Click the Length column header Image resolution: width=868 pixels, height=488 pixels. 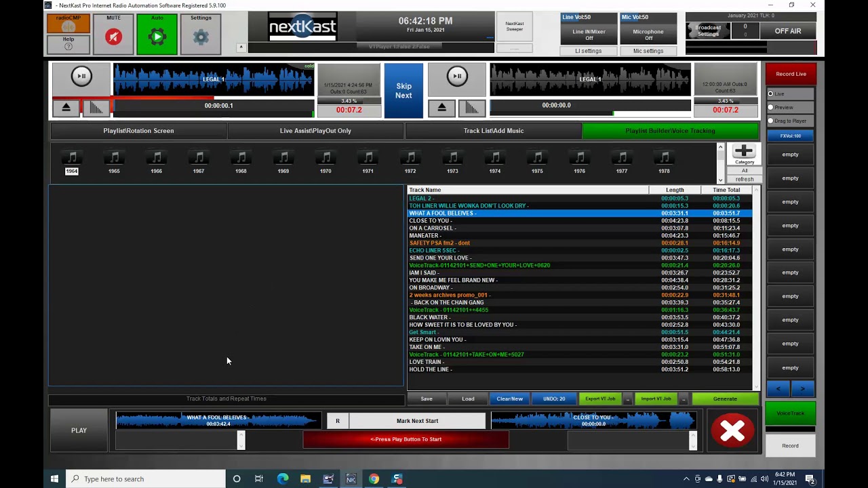tap(675, 190)
